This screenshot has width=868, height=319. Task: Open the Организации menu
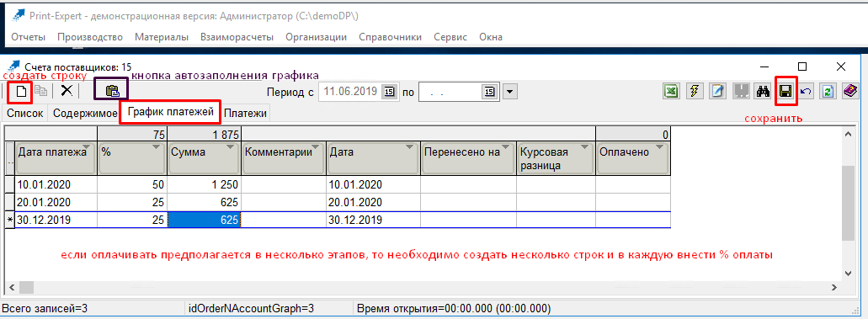316,37
